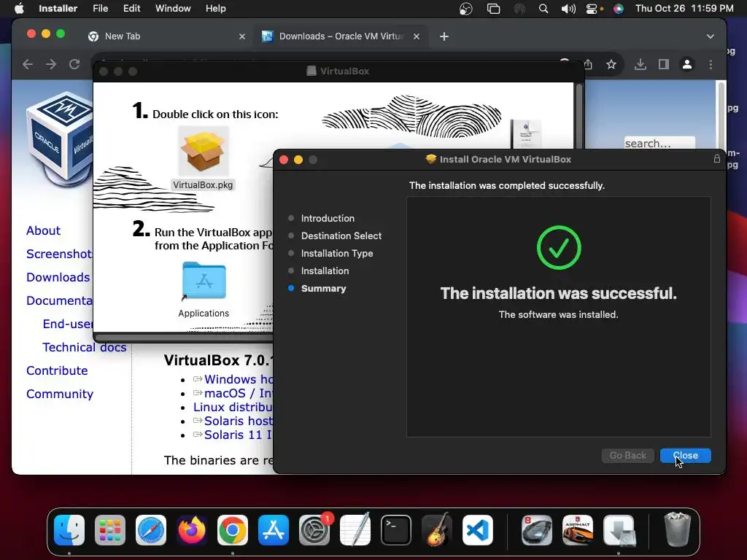Open the Trash in the Dock
Image resolution: width=747 pixels, height=560 pixels.
pyautogui.click(x=678, y=530)
